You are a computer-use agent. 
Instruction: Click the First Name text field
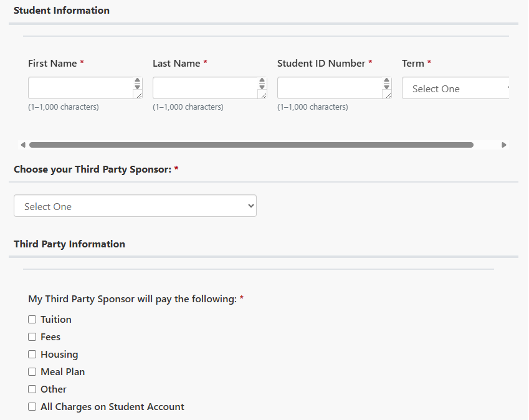click(85, 88)
